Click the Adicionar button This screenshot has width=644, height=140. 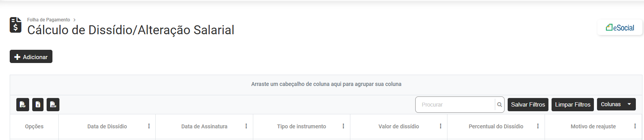[x=31, y=57]
